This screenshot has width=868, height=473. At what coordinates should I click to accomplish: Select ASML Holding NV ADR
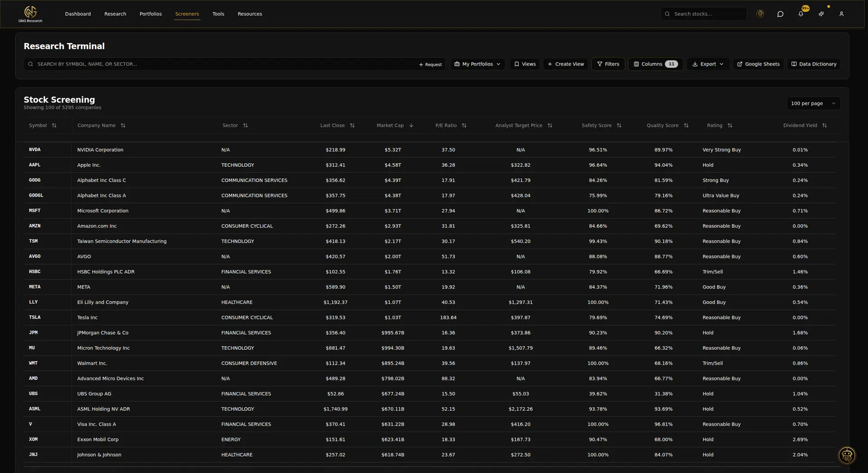104,409
